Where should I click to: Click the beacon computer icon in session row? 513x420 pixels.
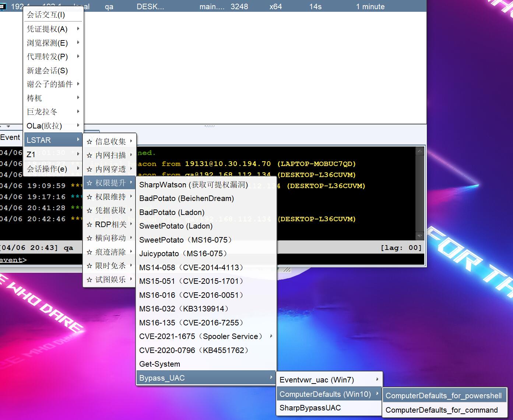[3, 7]
